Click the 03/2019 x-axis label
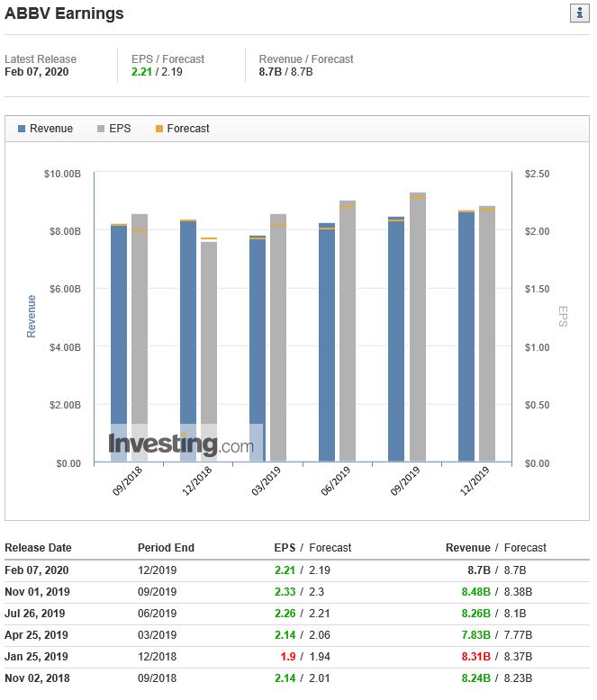597x700 pixels. click(x=267, y=480)
